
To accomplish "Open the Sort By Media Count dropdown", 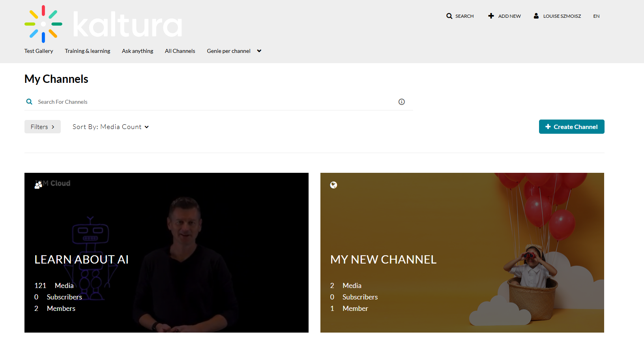I will tap(110, 127).
